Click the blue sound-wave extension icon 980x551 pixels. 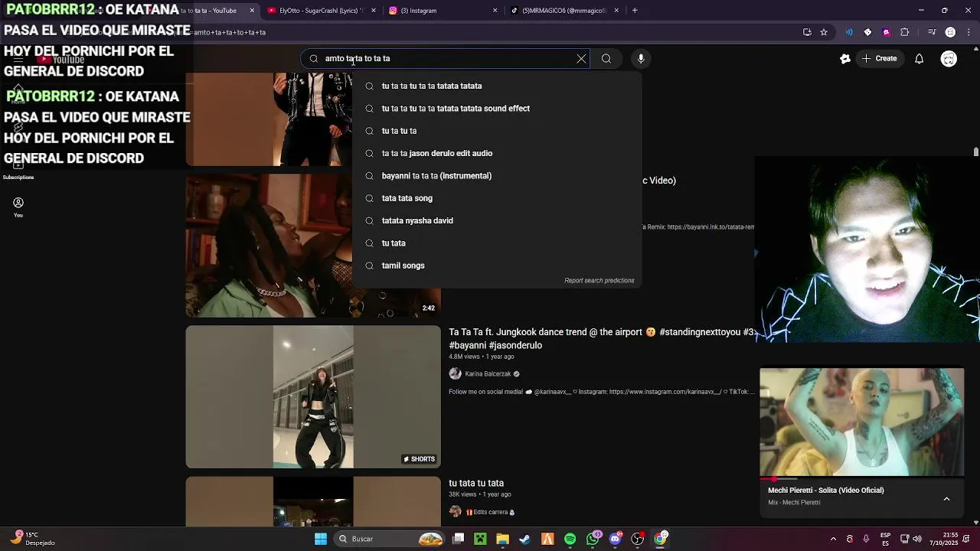point(849,32)
